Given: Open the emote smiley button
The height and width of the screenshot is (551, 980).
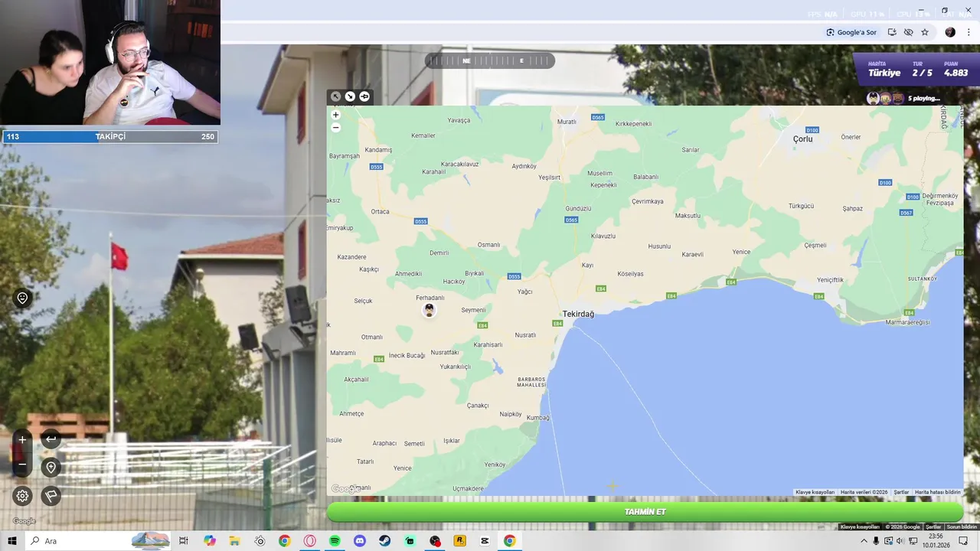Looking at the screenshot, I should pos(22,298).
